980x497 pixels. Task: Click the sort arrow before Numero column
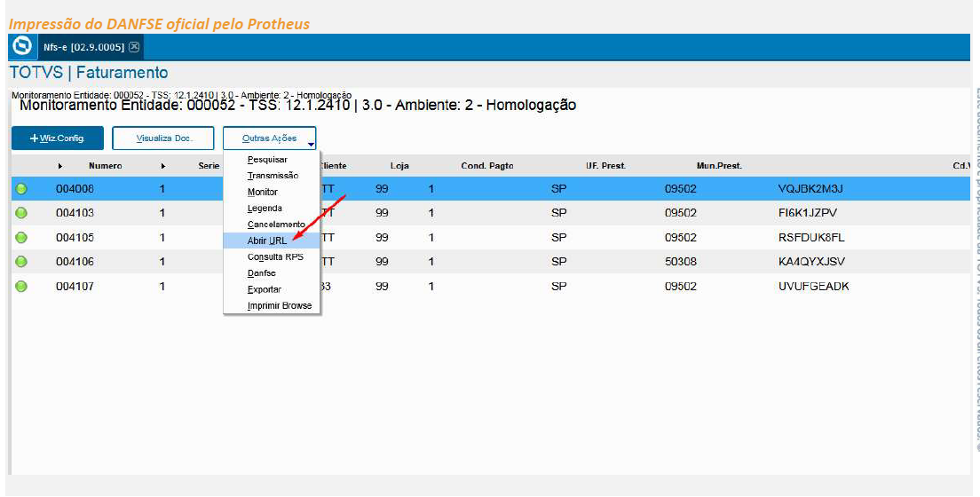click(x=60, y=166)
